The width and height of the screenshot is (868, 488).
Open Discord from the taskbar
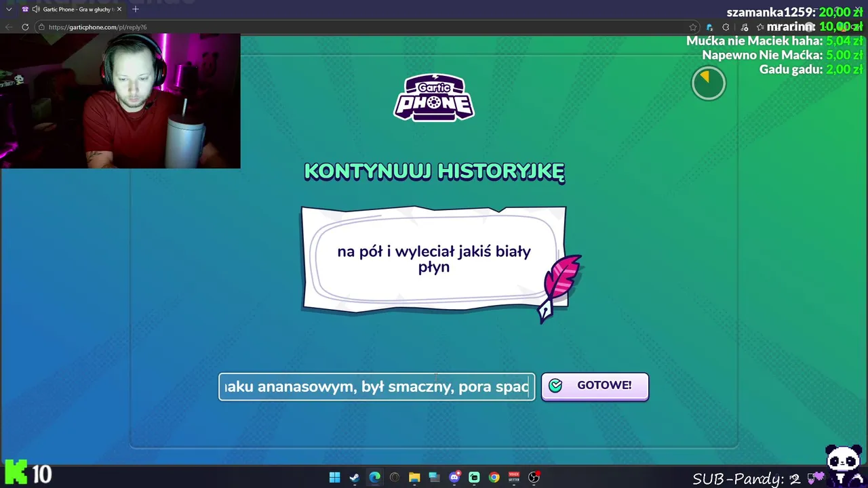coord(454,478)
